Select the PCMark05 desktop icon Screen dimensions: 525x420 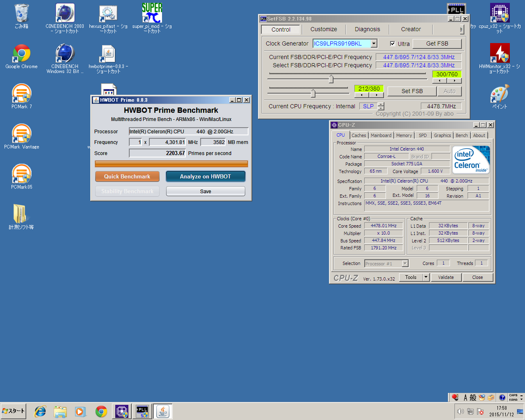[x=21, y=177]
